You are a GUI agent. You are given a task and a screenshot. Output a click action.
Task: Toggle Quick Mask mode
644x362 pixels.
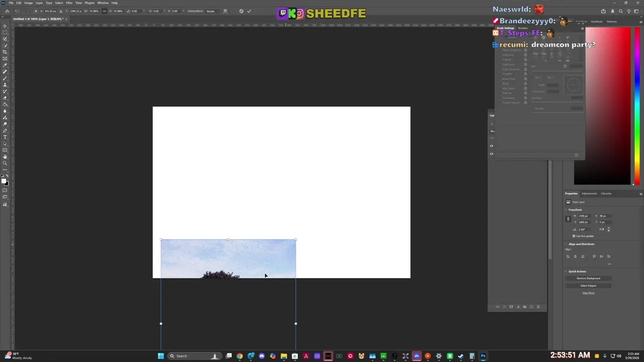coord(5,191)
